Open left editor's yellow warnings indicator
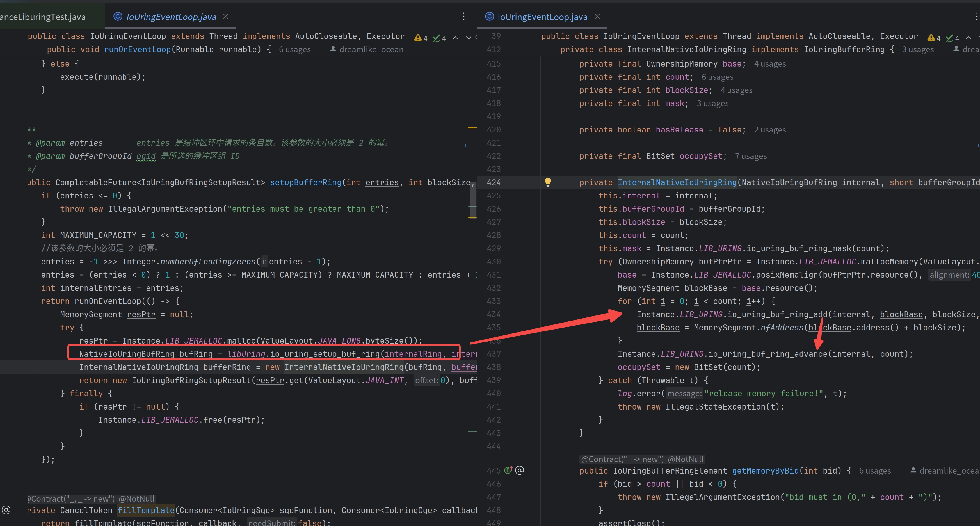The width and height of the screenshot is (980, 526). pyautogui.click(x=421, y=38)
